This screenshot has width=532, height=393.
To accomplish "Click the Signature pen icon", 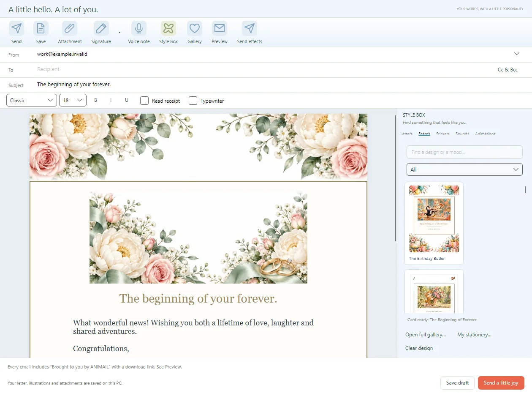I will 101,28.
